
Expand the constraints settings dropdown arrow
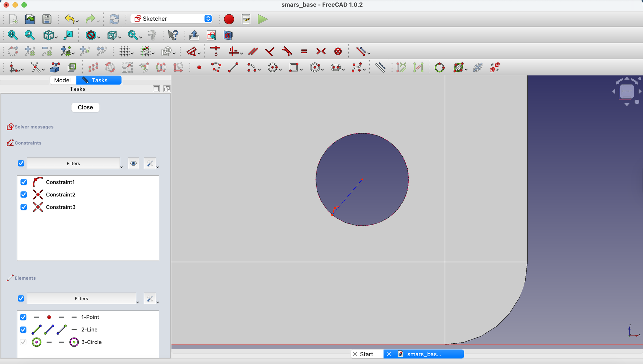(158, 167)
